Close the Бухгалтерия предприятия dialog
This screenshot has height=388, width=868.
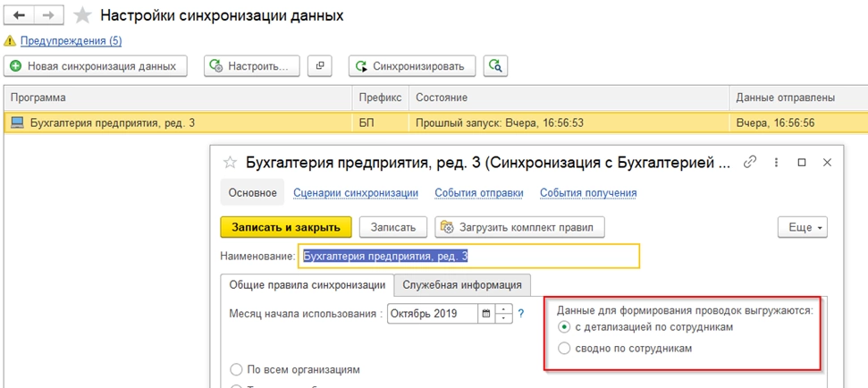pos(827,162)
